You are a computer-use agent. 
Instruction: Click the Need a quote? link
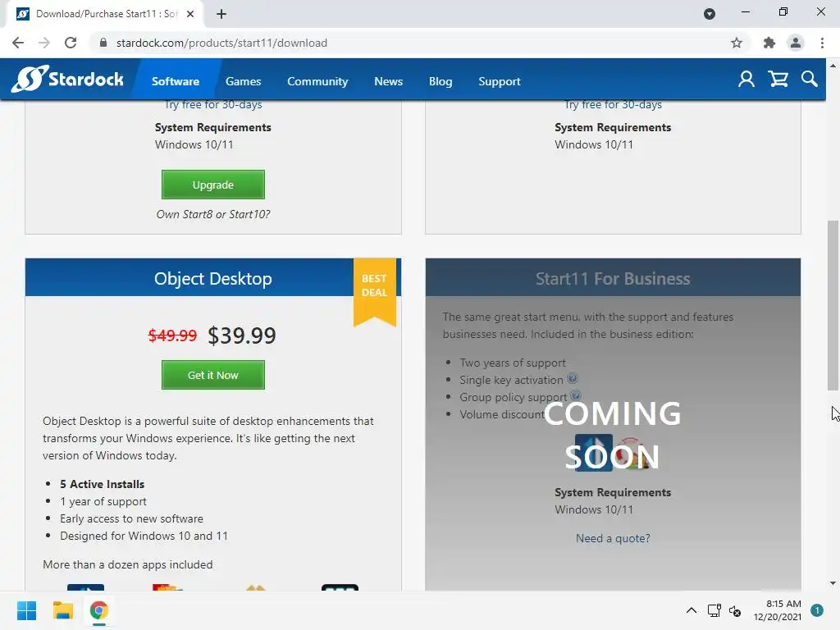[613, 538]
